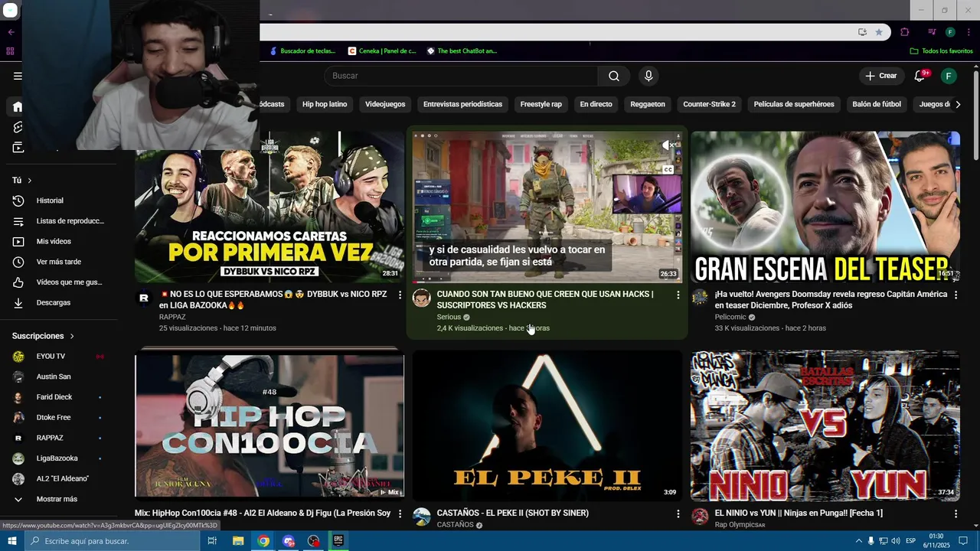Screen dimensions: 980x551
Task: Open options for El Peke II video
Action: coord(678,514)
